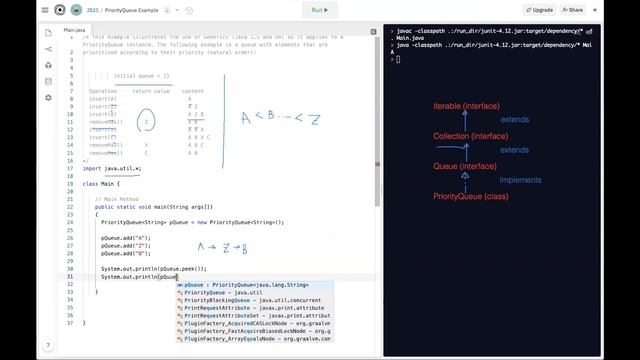Open the Version control sidebar icon
The height and width of the screenshot is (360, 640).
point(48,49)
